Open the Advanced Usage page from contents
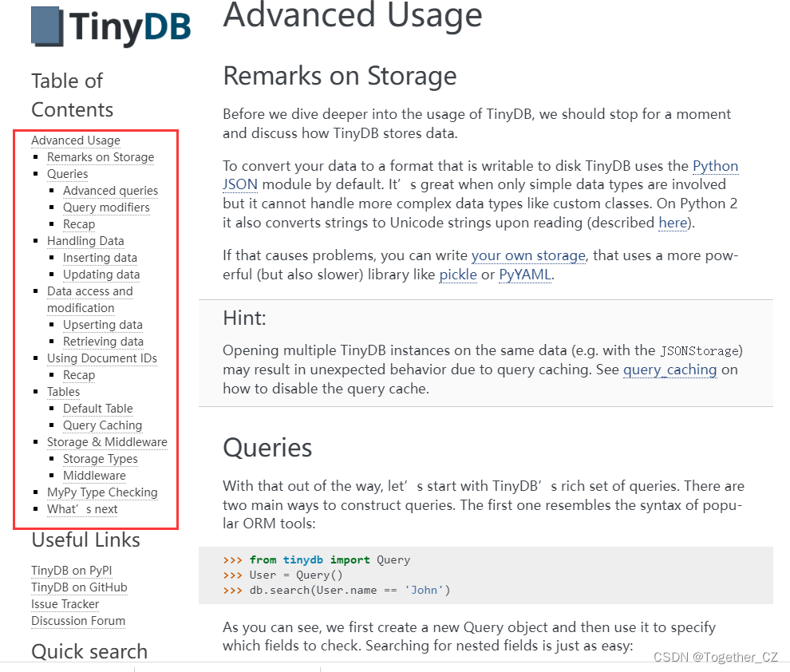This screenshot has height=672, width=790. [75, 140]
